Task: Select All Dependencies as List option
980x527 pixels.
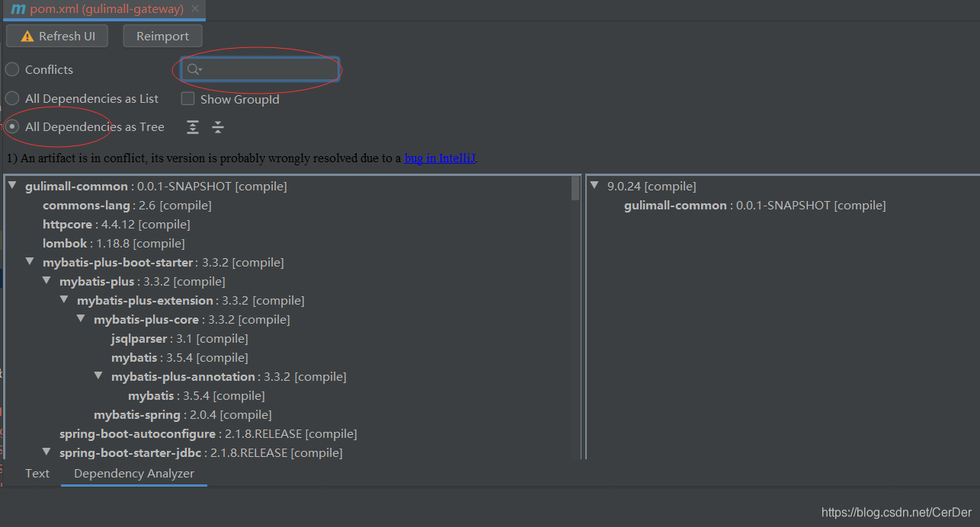Action: tap(12, 98)
